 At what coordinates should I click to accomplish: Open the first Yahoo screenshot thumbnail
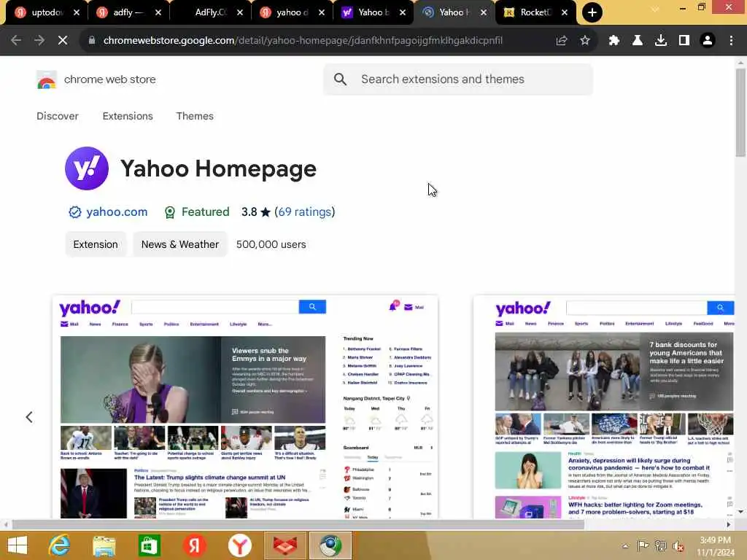(245, 407)
